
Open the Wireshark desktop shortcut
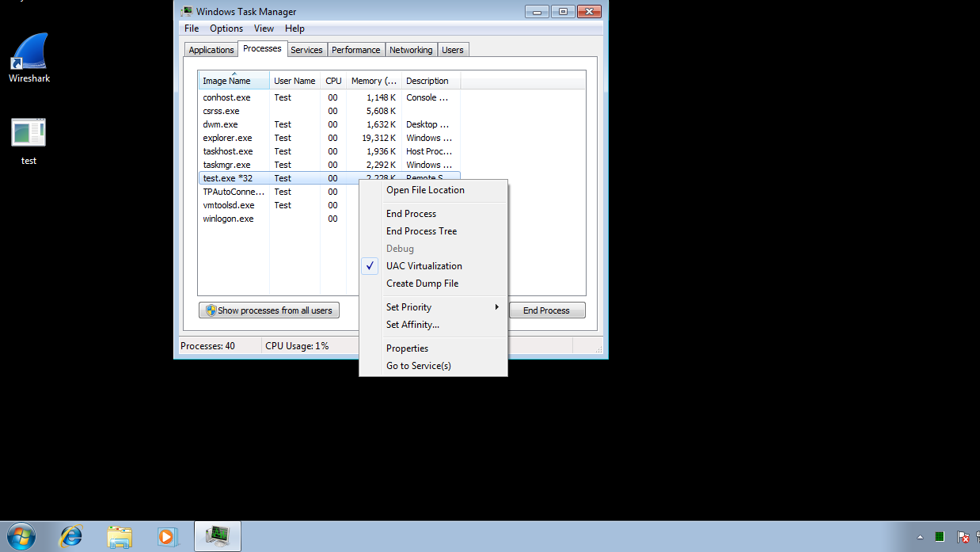click(x=29, y=57)
